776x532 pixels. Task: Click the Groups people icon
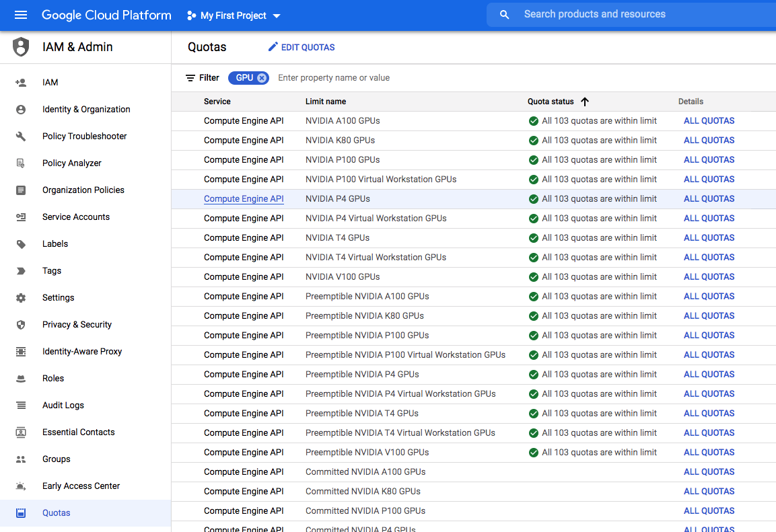coord(21,459)
